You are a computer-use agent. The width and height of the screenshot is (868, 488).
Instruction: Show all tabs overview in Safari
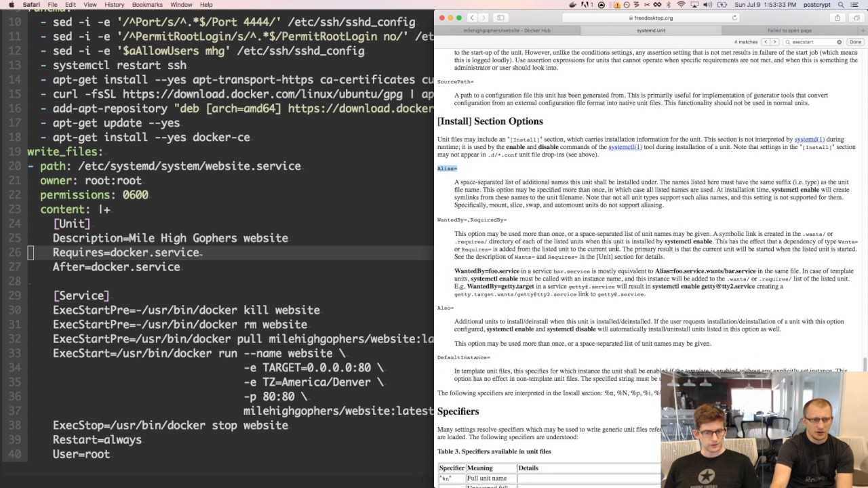[856, 18]
